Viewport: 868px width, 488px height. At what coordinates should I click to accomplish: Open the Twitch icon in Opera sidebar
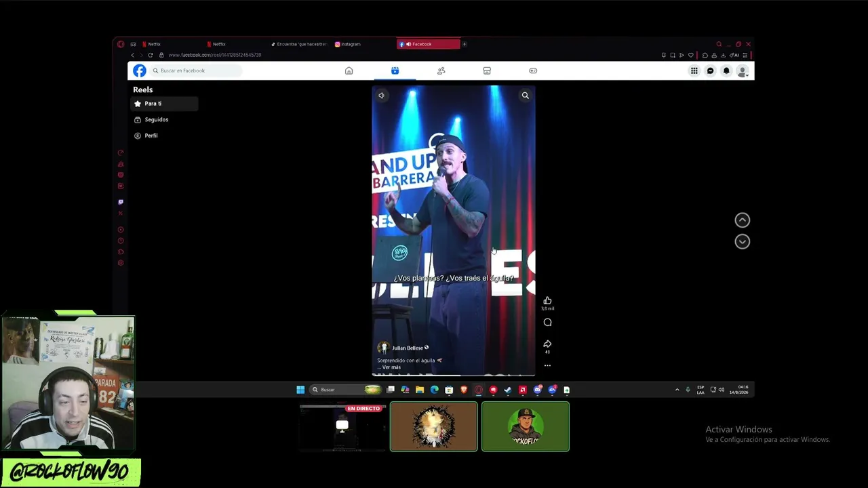(x=121, y=202)
